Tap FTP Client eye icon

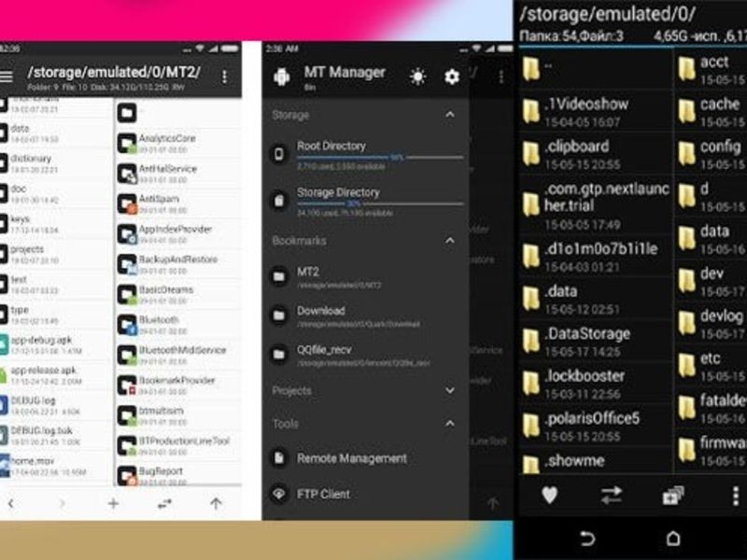279,494
